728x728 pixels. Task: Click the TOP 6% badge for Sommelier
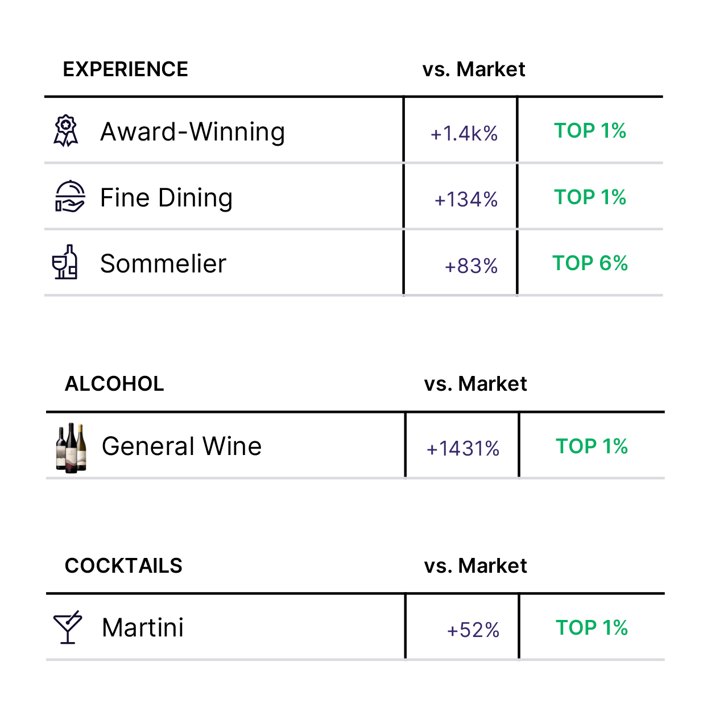pos(590,263)
